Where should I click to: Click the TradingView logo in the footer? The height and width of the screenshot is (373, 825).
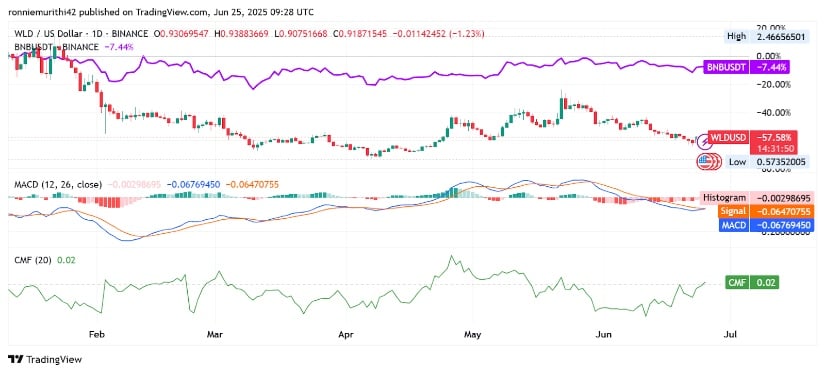[x=46, y=360]
